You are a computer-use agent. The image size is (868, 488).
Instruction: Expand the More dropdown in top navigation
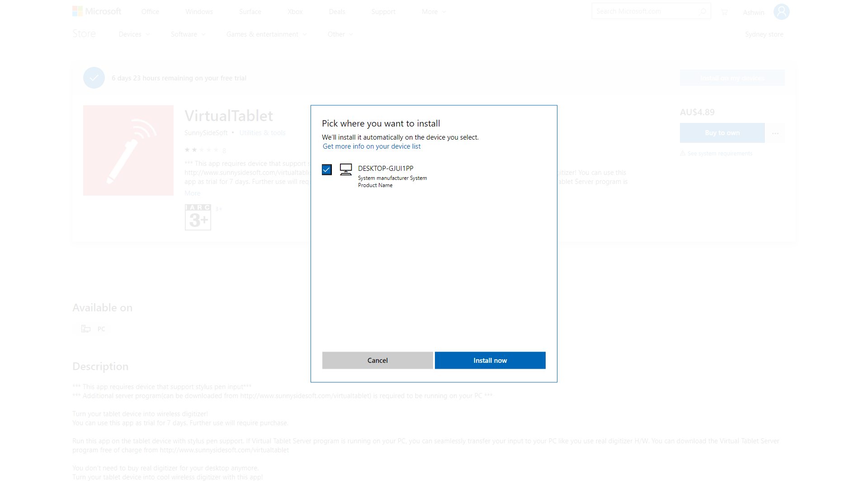tap(434, 12)
